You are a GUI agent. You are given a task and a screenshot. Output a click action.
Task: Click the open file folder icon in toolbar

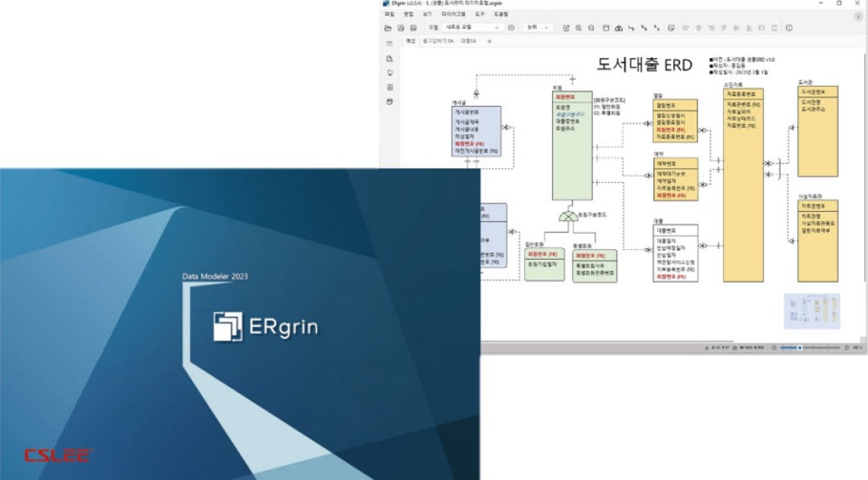point(388,27)
